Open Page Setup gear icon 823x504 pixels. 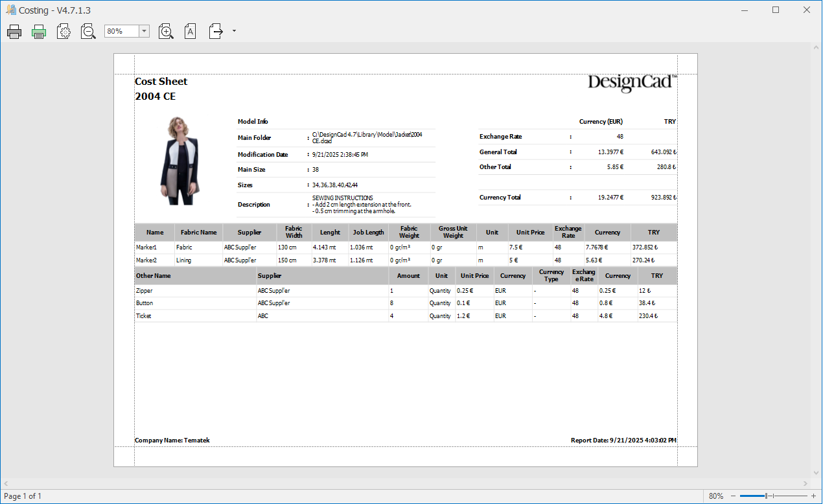coord(64,31)
